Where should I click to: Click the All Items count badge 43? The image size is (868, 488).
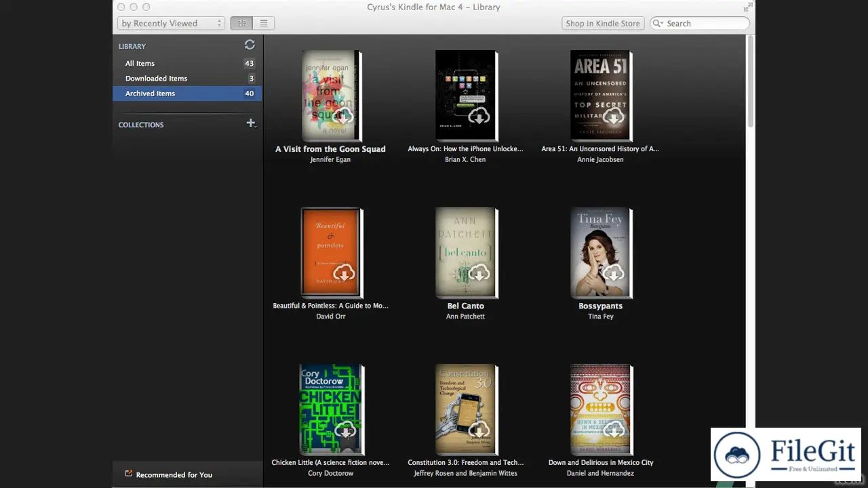coord(249,63)
